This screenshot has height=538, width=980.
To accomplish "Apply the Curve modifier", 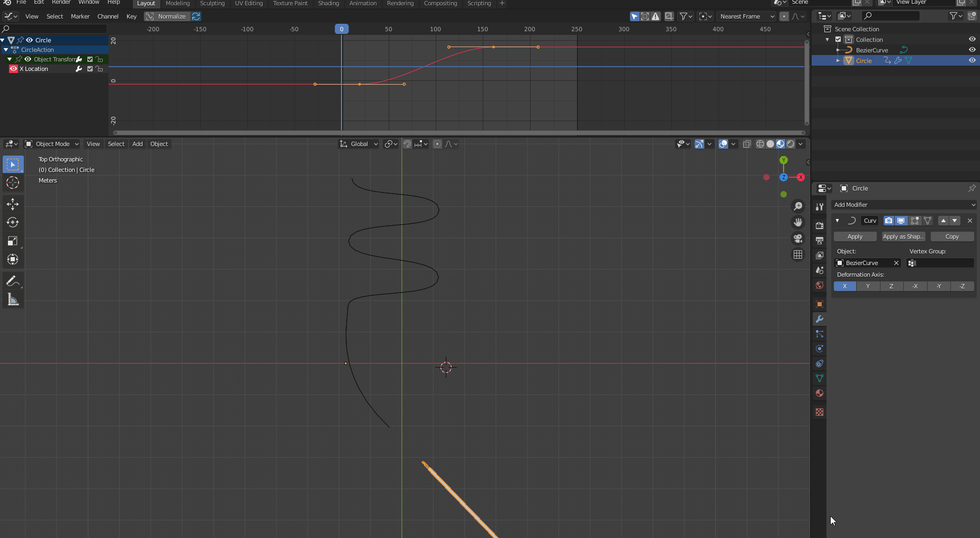I will [x=855, y=236].
